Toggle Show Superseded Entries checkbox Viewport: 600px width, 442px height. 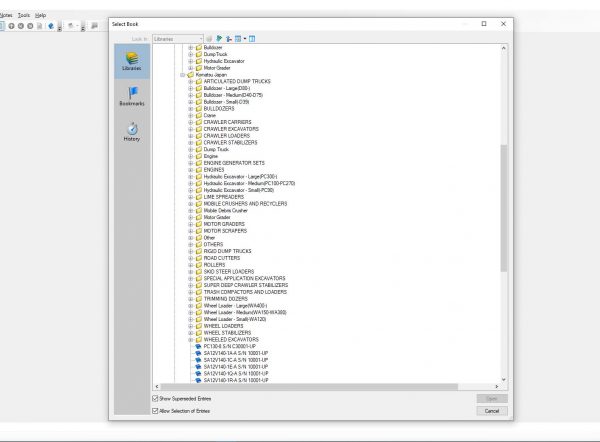pos(155,398)
